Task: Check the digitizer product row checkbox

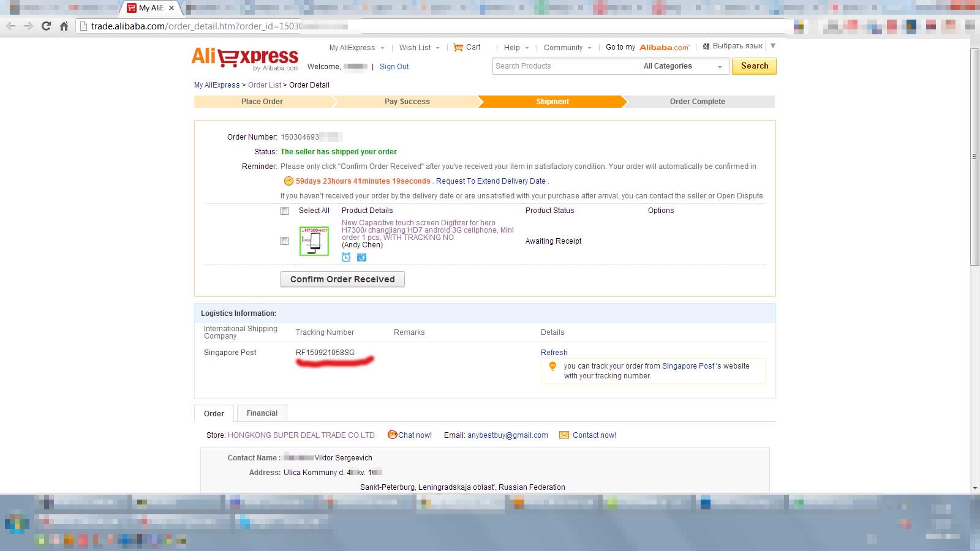Action: 284,241
